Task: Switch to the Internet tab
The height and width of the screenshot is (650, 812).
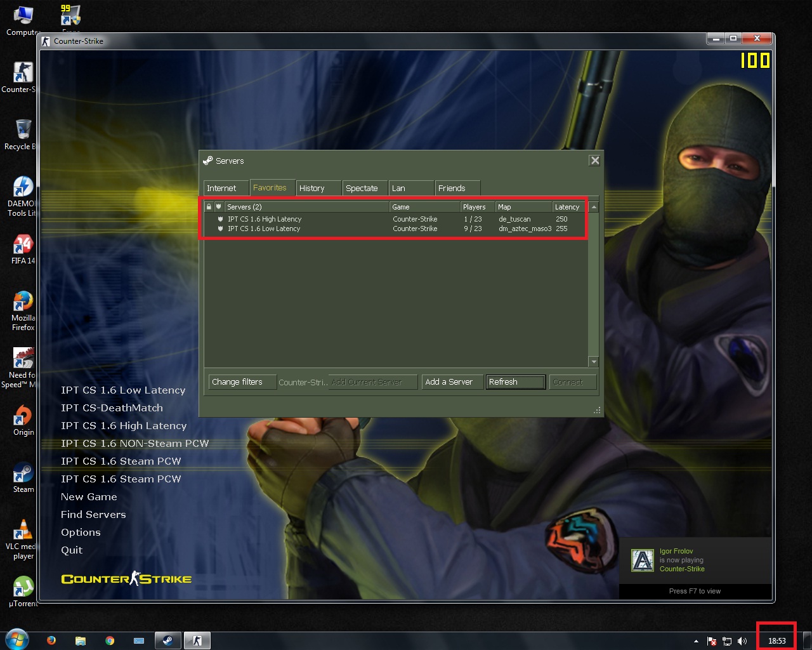Action: [226, 188]
